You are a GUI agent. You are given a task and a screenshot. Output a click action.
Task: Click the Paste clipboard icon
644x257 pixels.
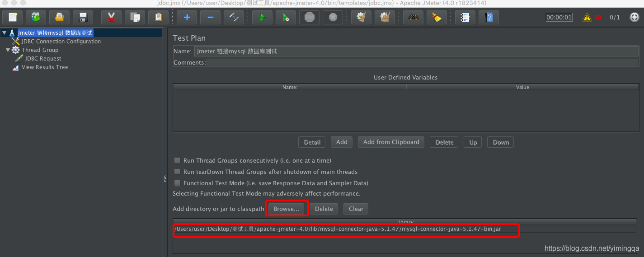click(158, 18)
